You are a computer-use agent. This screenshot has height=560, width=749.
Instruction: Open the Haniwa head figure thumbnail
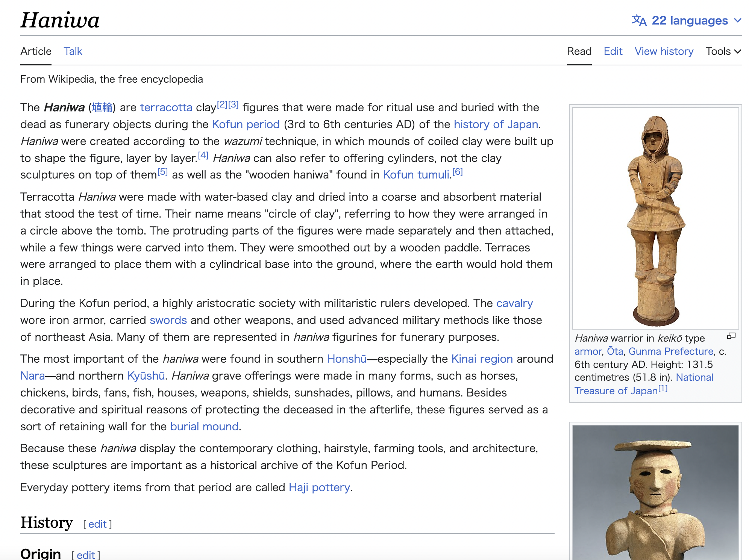[655, 492]
